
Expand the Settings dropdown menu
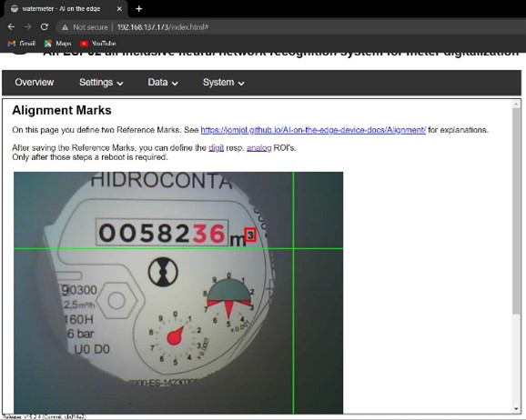[101, 83]
